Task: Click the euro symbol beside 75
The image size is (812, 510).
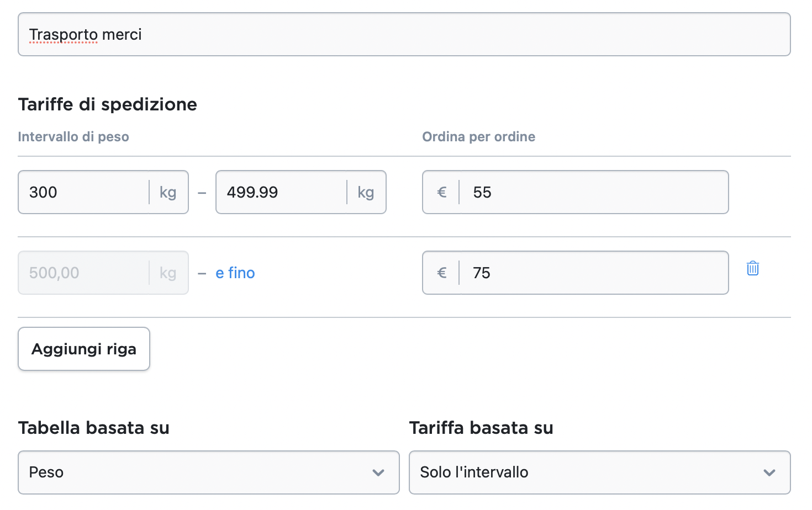Action: [441, 273]
